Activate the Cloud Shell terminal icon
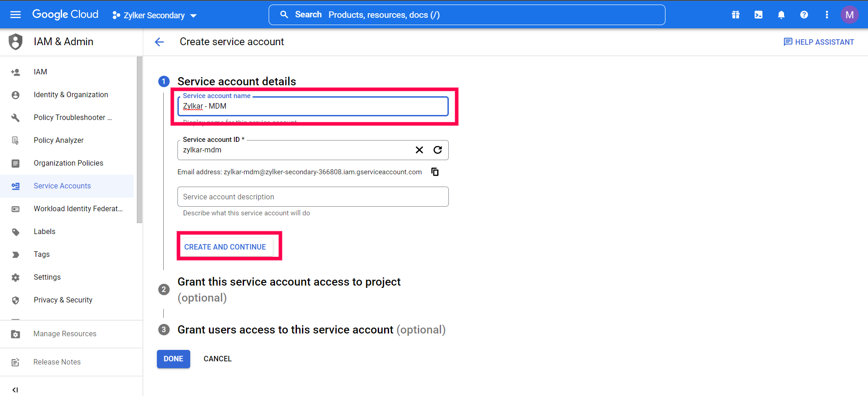868x396 pixels. pyautogui.click(x=759, y=15)
